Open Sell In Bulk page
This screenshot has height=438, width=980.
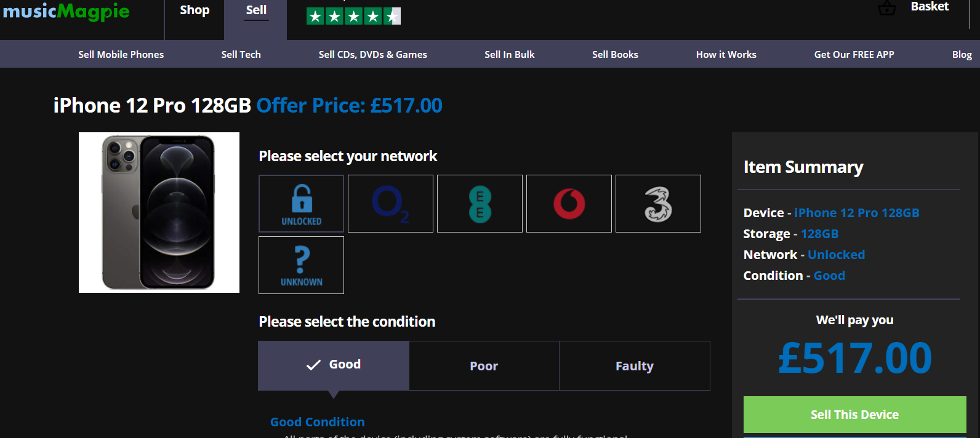click(510, 54)
